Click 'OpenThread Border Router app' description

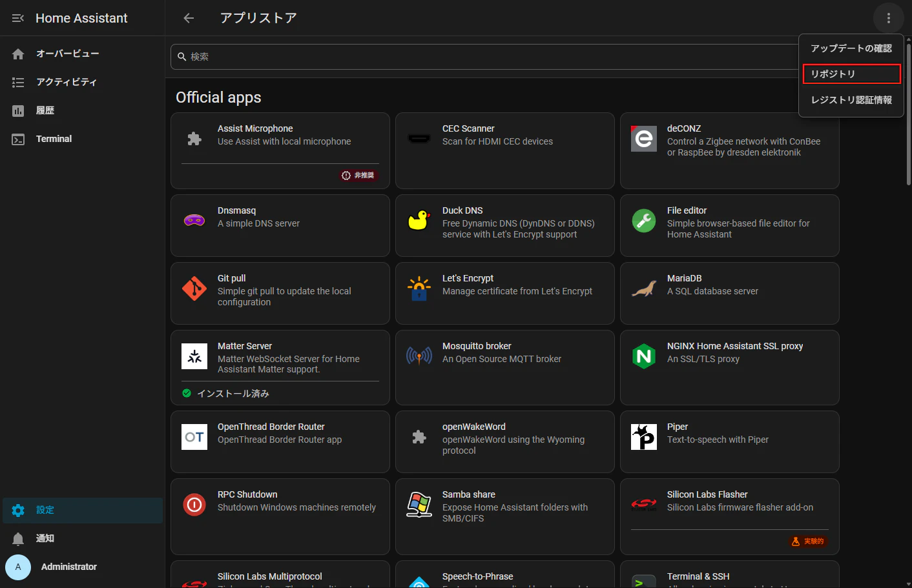tap(280, 440)
